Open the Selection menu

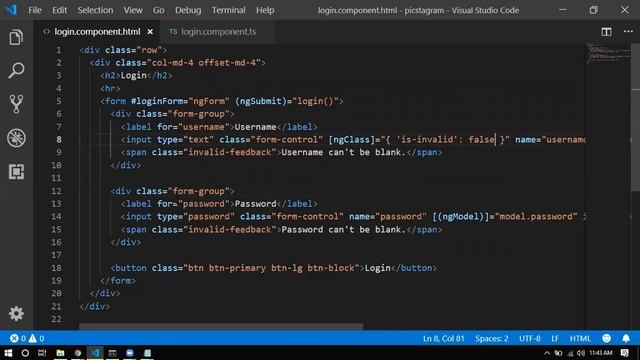click(95, 10)
